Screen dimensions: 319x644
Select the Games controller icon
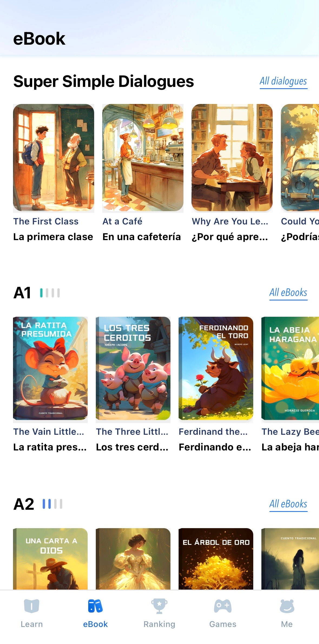(223, 606)
